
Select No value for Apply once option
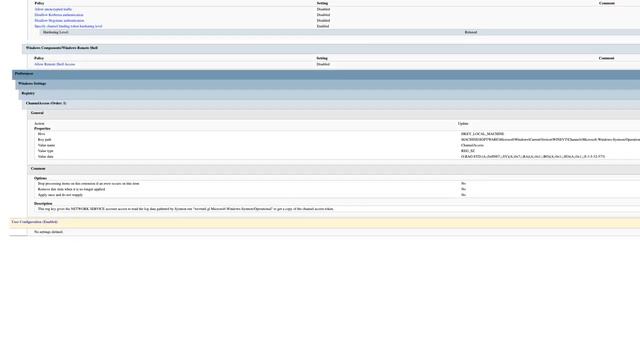(463, 195)
